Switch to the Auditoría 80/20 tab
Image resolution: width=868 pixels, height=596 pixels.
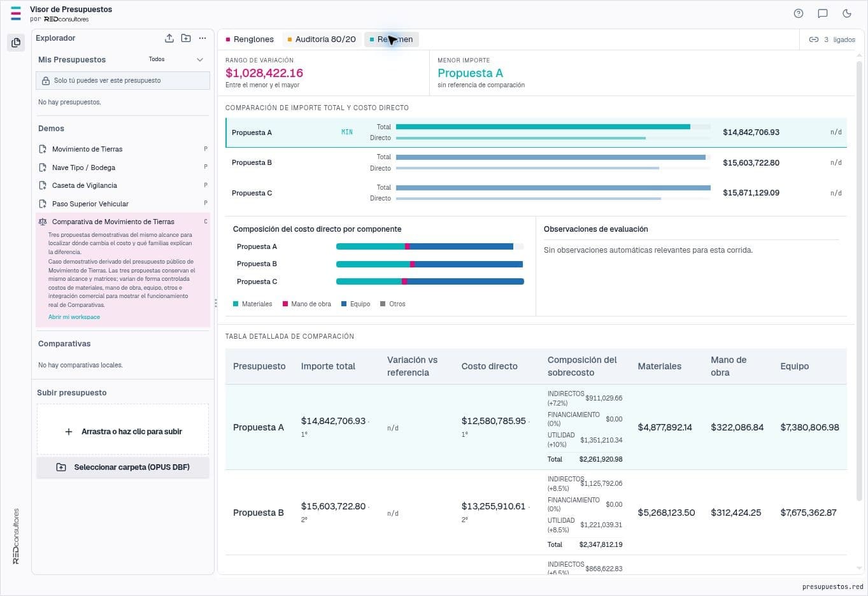(x=322, y=39)
